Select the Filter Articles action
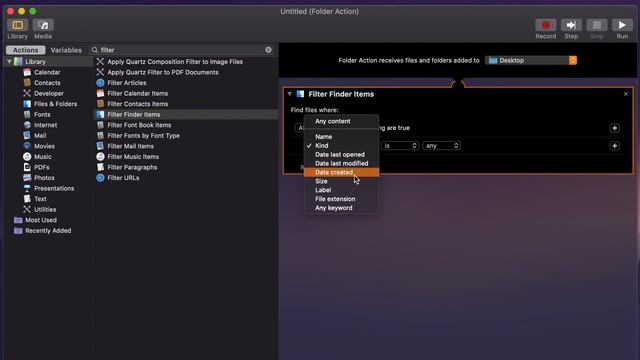This screenshot has width=640, height=360. tap(127, 83)
